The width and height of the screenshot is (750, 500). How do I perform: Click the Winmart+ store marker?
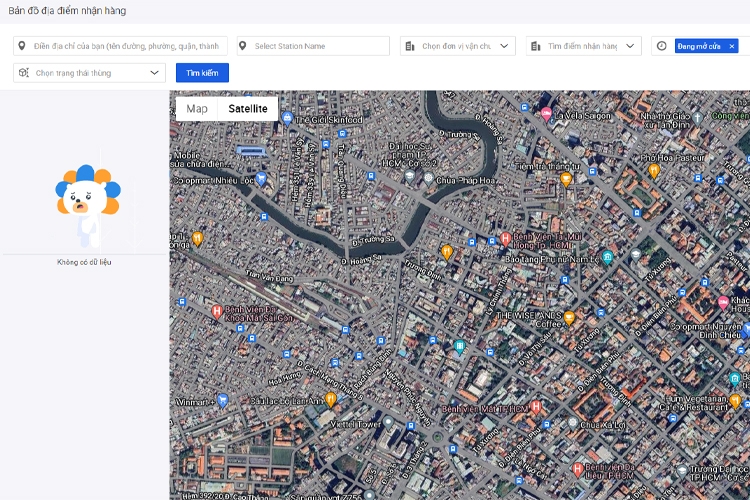[223, 400]
